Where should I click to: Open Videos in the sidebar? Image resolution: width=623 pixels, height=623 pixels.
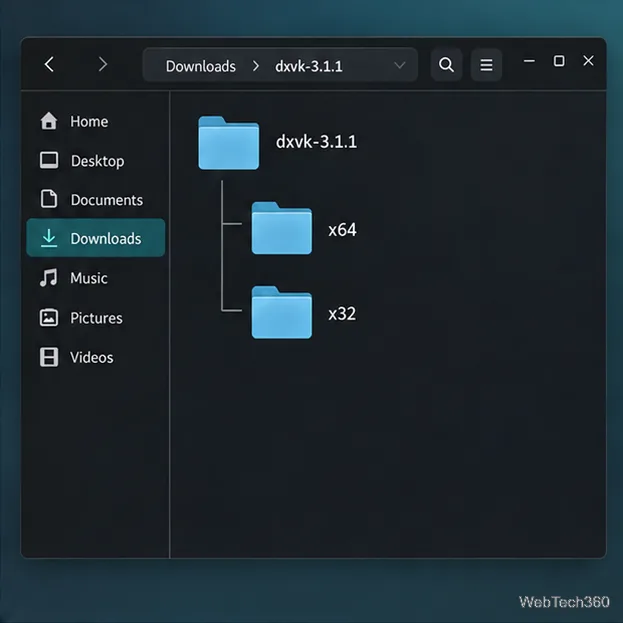[x=95, y=357]
